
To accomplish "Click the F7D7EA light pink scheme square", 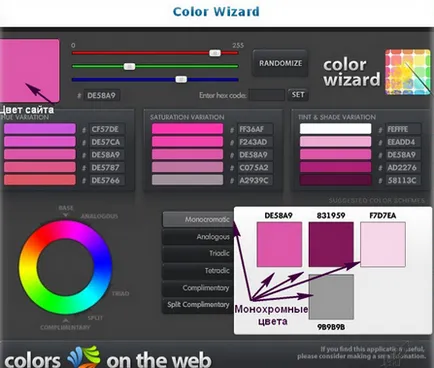I will [x=383, y=244].
